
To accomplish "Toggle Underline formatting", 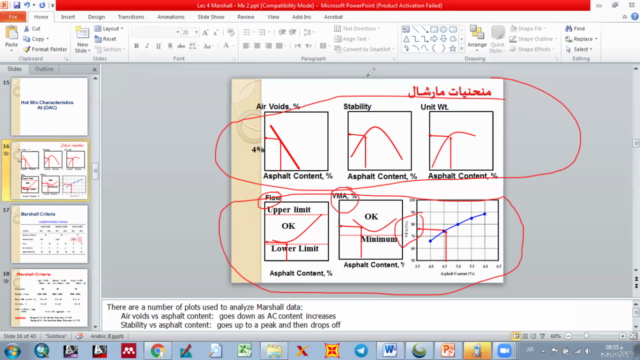I will (x=158, y=46).
